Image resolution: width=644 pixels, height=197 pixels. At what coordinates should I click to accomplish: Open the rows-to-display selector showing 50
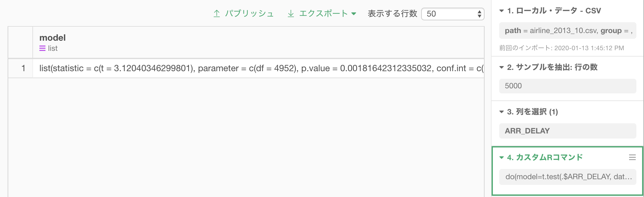(x=453, y=14)
